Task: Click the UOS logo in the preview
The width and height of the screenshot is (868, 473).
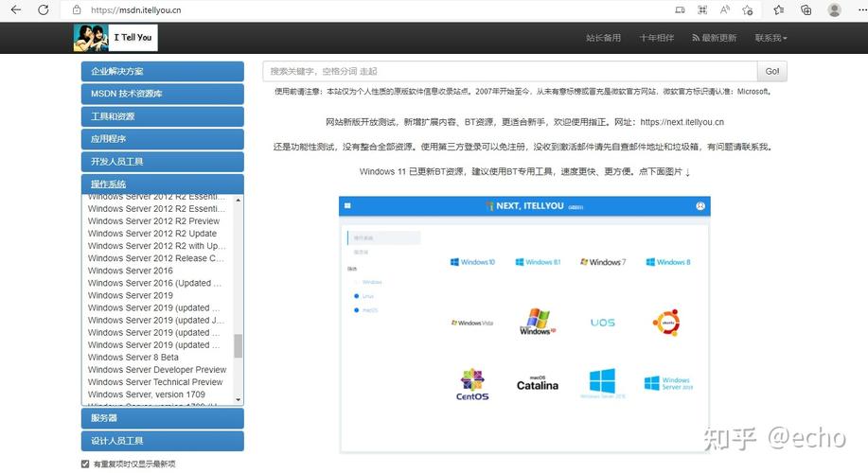Action: [603, 323]
